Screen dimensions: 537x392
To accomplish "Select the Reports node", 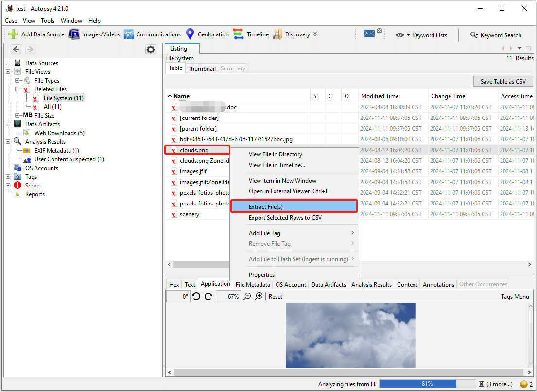I will pyautogui.click(x=35, y=194).
